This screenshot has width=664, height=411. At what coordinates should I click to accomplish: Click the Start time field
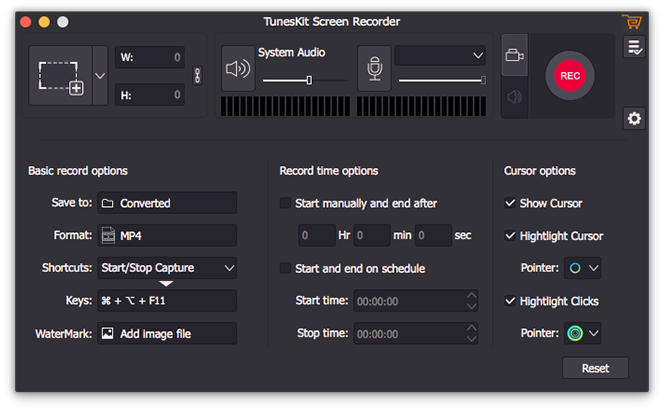pyautogui.click(x=415, y=301)
